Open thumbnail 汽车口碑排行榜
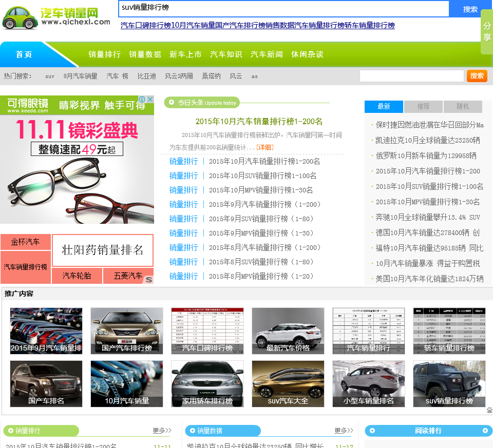 coord(207,331)
